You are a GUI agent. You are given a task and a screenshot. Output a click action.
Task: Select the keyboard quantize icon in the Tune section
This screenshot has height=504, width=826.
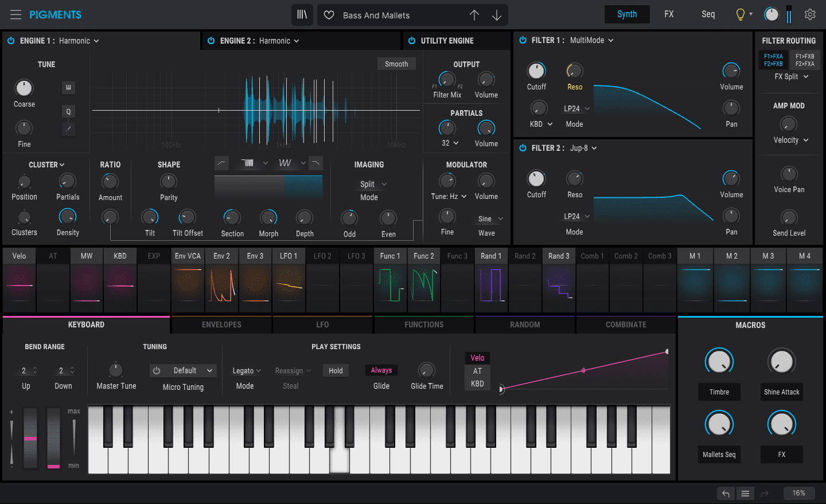pyautogui.click(x=68, y=87)
